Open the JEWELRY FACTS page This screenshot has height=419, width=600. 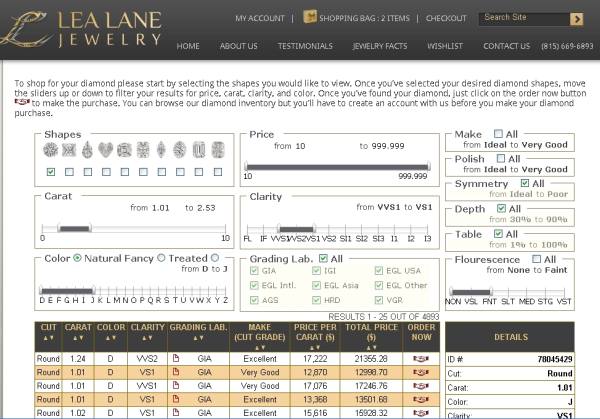pos(380,46)
